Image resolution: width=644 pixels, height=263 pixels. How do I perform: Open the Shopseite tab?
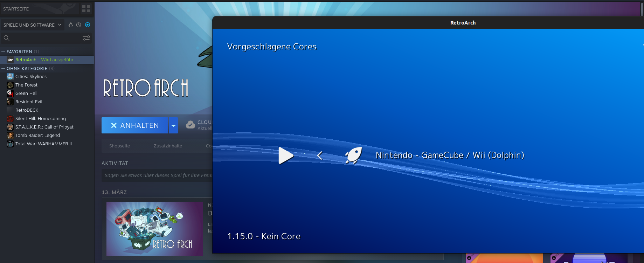click(119, 146)
